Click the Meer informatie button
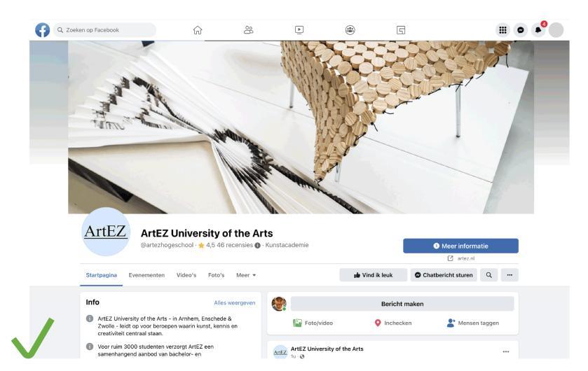This screenshot has height=371, width=588. 461,246
